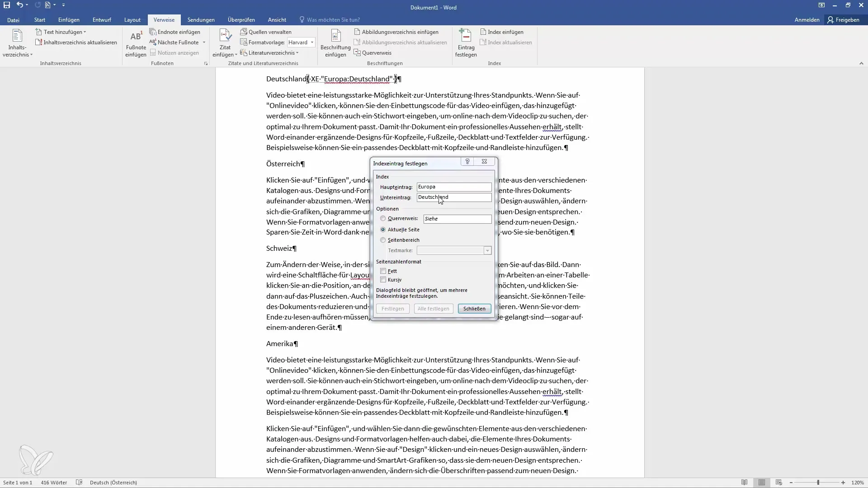
Task: Click Endnote einfügen
Action: (175, 32)
